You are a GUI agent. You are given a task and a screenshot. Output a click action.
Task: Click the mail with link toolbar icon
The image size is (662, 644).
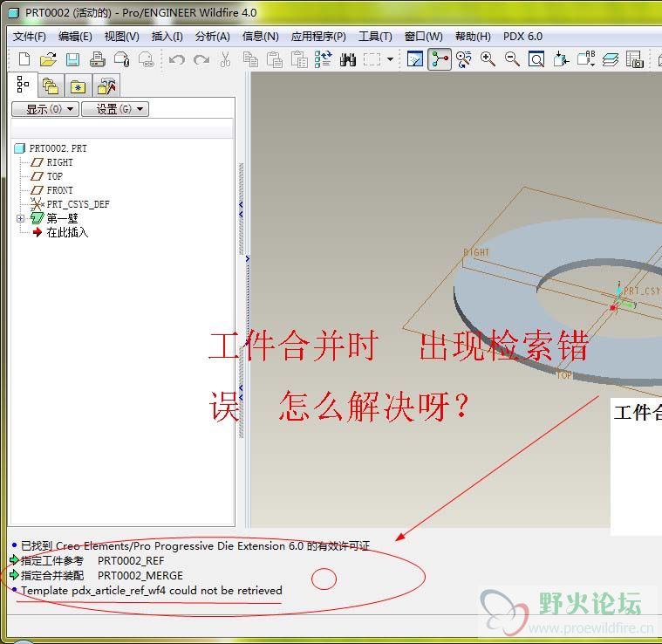(146, 59)
